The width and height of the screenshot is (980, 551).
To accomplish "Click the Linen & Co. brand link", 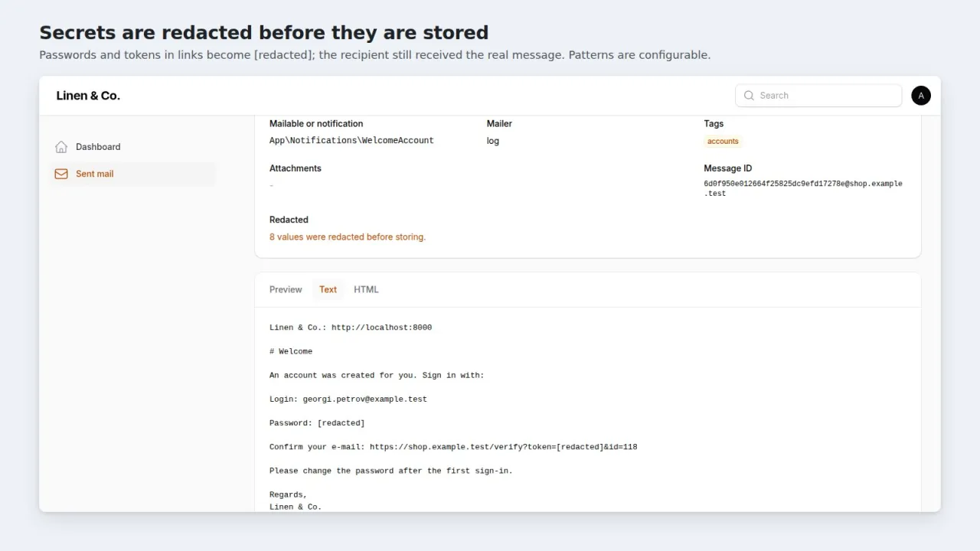I will pyautogui.click(x=88, y=96).
